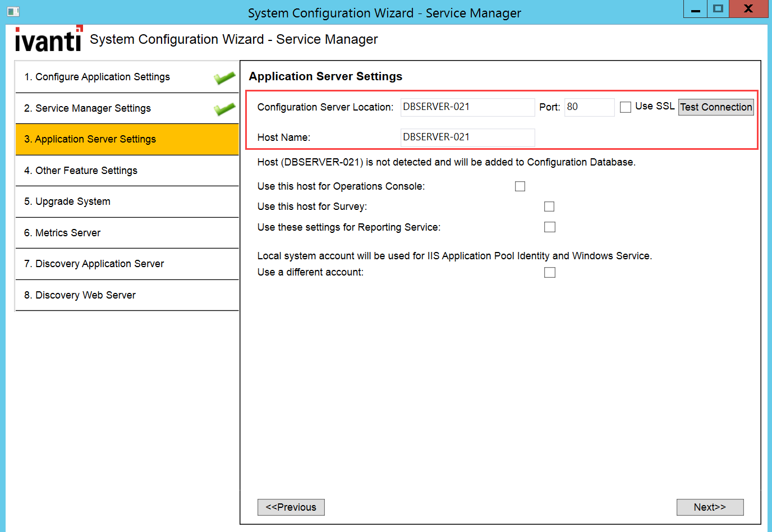Enable the Use SSL checkbox
This screenshot has width=772, height=532.
click(x=626, y=107)
